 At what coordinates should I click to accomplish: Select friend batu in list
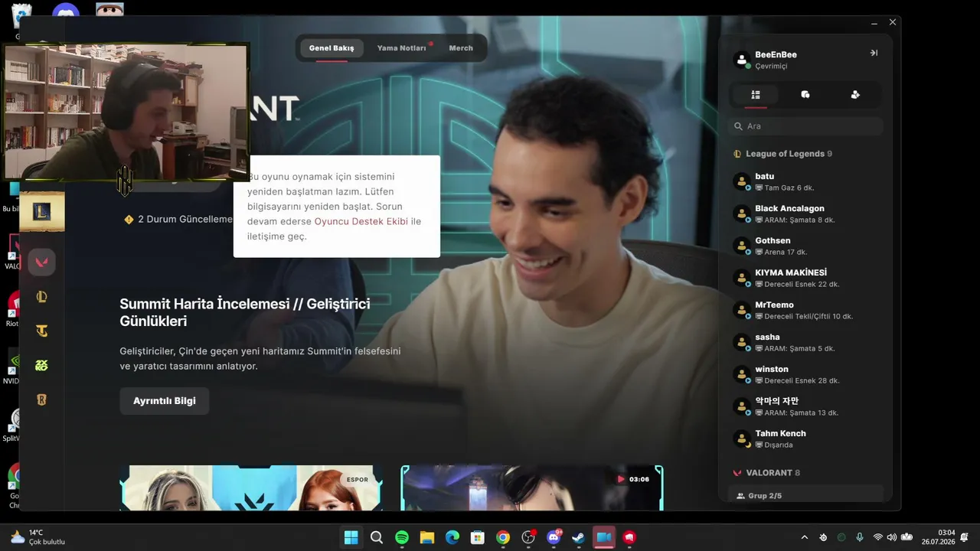pos(805,181)
